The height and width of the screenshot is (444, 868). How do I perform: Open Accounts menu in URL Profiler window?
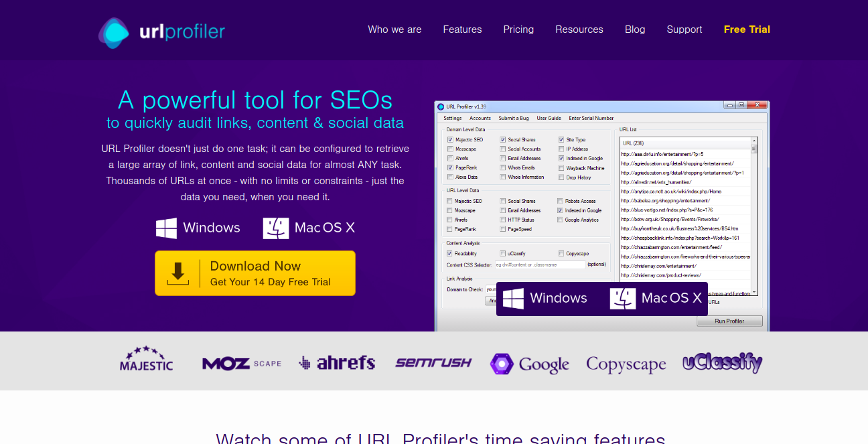click(x=480, y=118)
